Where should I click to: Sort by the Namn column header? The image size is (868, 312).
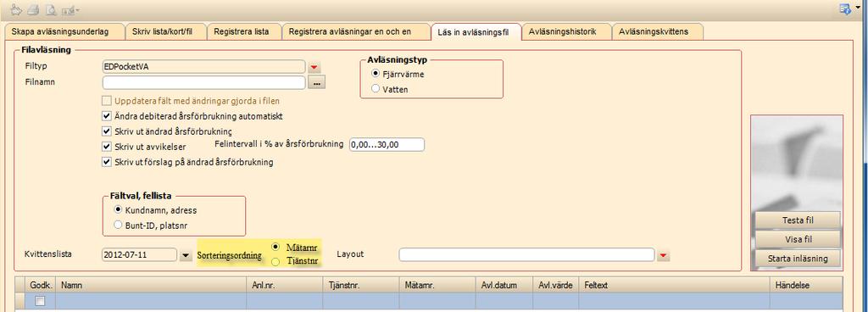tap(151, 286)
